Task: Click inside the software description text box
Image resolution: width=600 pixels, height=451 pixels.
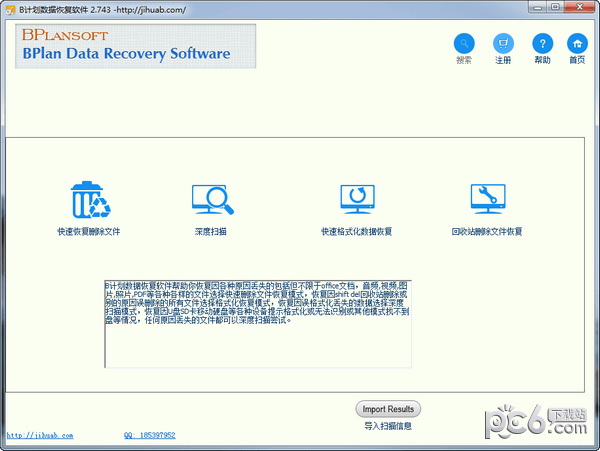Action: tap(258, 324)
